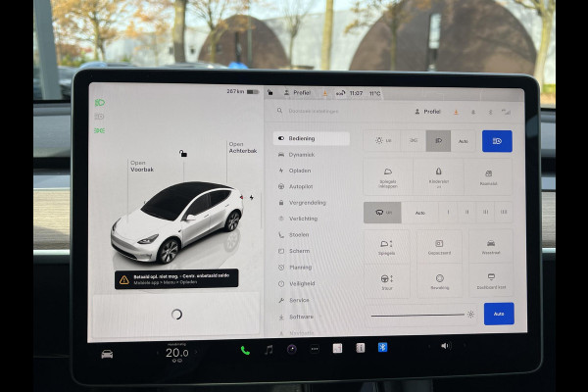This screenshot has height=392, width=588.
Task: Tap the Bluetooth icon in settings header
Action: coord(490,112)
